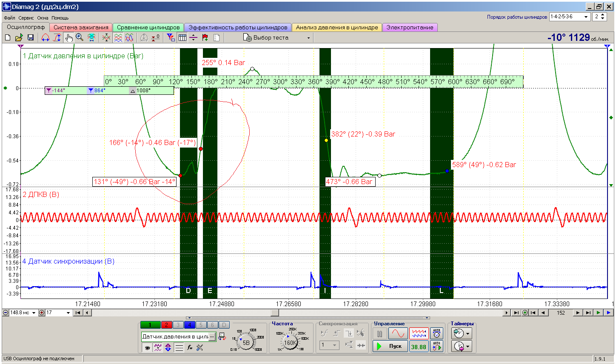Switch to Система зажигания tab
The image size is (616, 364).
click(x=81, y=27)
